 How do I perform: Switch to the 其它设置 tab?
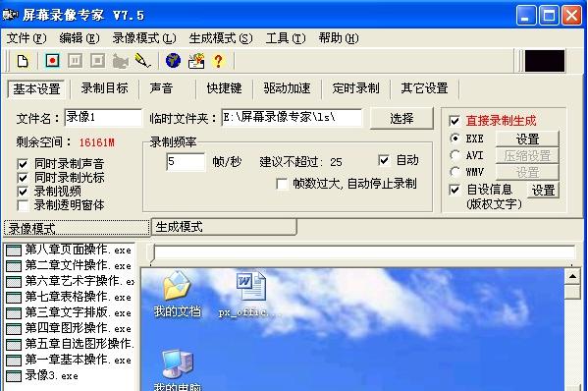tap(424, 88)
